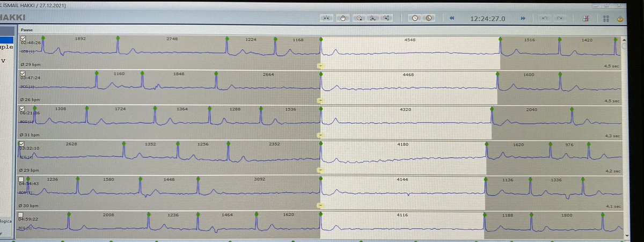Click the 976 RR interval label

point(569,144)
